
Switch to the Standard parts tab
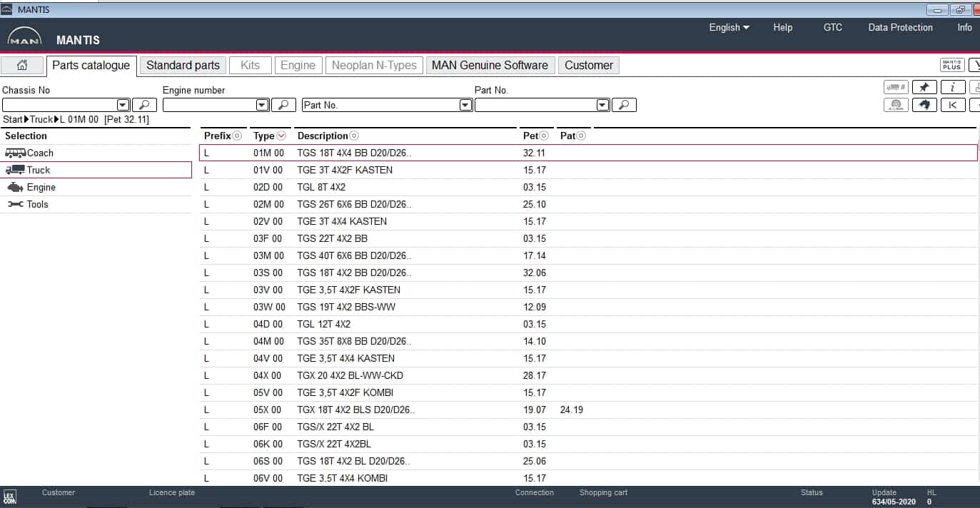(x=183, y=65)
